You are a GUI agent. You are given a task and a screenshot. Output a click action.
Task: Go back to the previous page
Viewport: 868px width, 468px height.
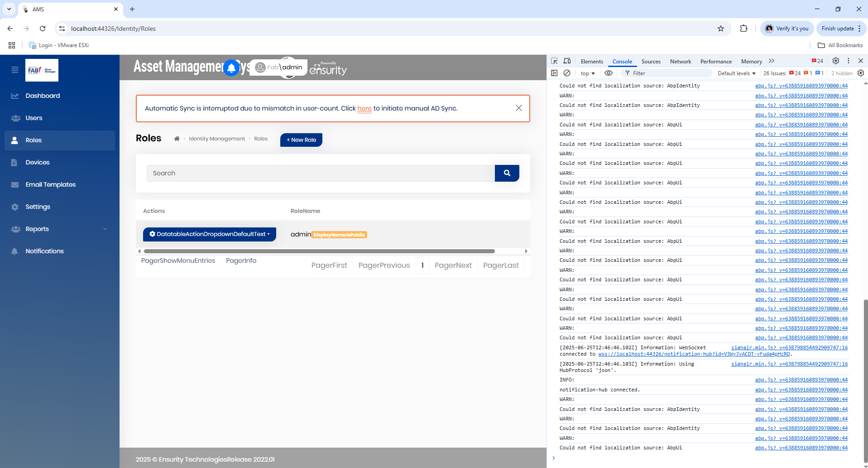(x=10, y=29)
